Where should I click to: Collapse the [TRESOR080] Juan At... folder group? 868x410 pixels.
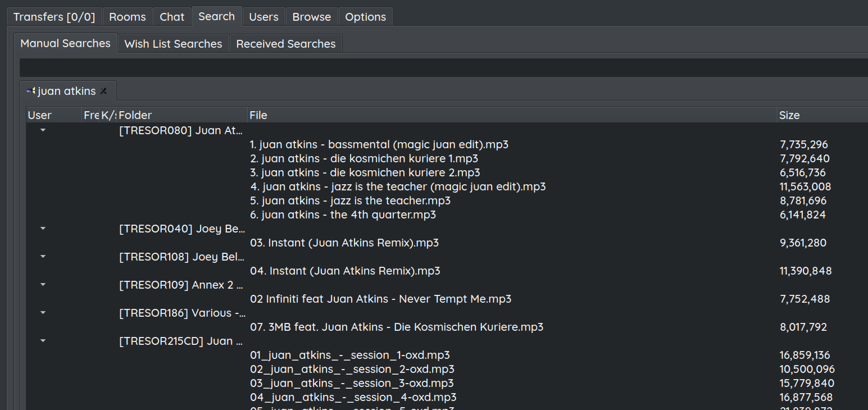43,130
